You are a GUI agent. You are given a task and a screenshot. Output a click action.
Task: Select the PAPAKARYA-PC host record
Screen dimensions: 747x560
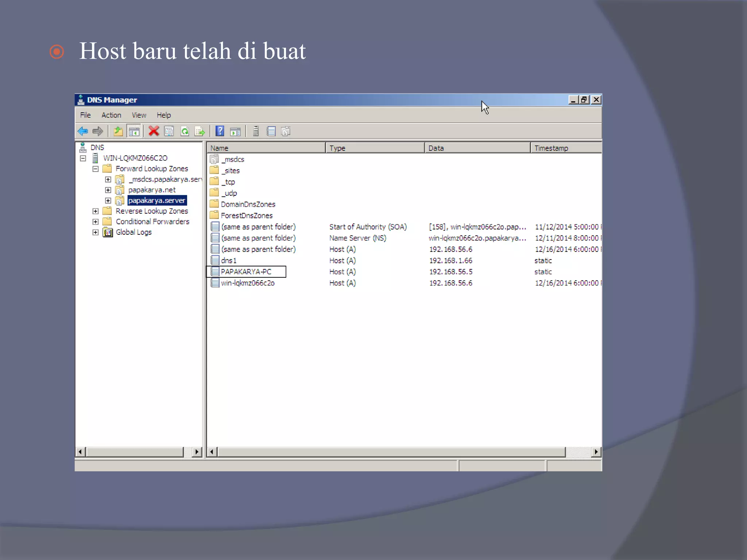point(246,272)
